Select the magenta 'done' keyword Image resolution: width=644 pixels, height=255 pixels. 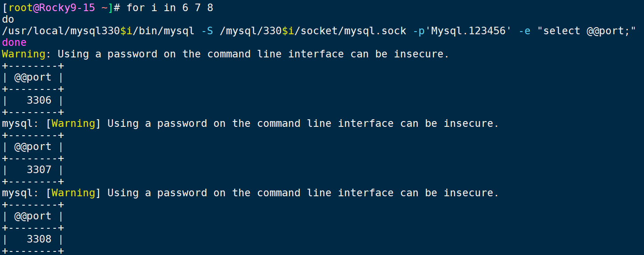pos(14,42)
